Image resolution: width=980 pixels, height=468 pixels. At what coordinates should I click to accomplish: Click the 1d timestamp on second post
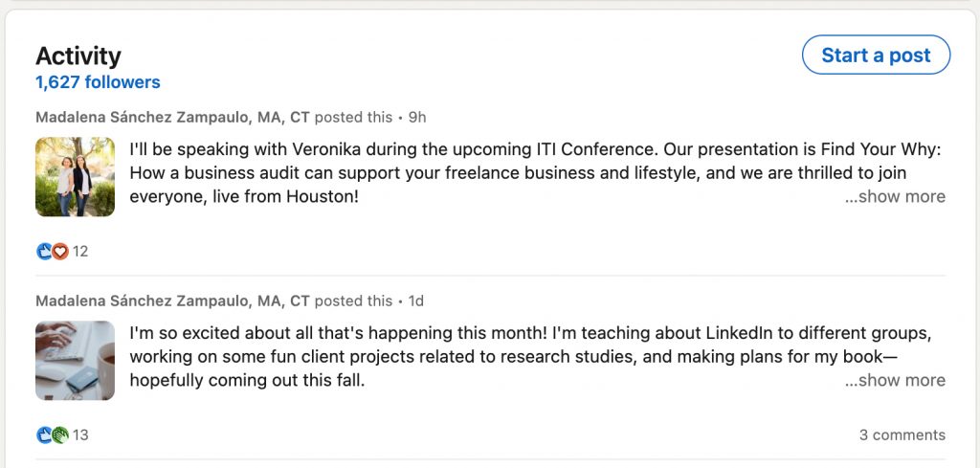point(415,301)
